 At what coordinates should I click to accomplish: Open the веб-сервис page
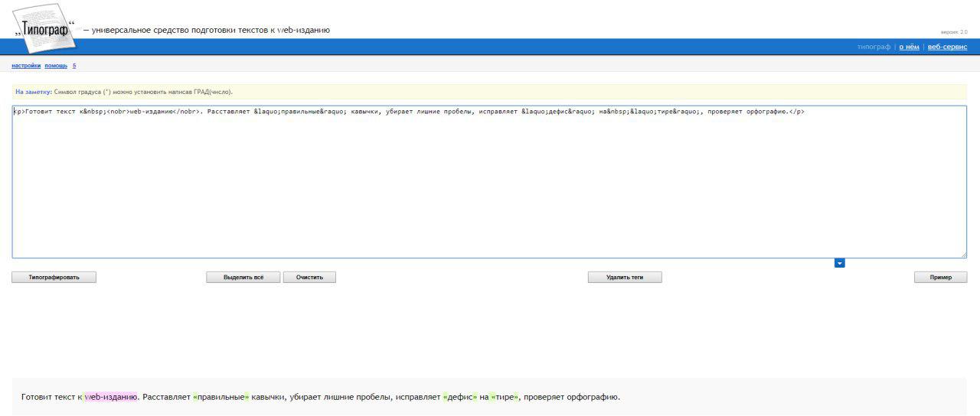click(947, 47)
